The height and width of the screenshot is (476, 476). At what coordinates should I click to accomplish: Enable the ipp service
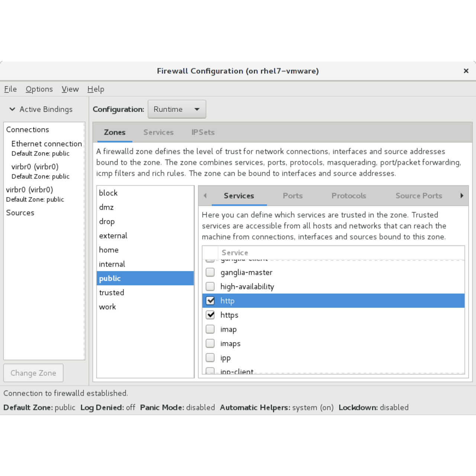(x=210, y=357)
